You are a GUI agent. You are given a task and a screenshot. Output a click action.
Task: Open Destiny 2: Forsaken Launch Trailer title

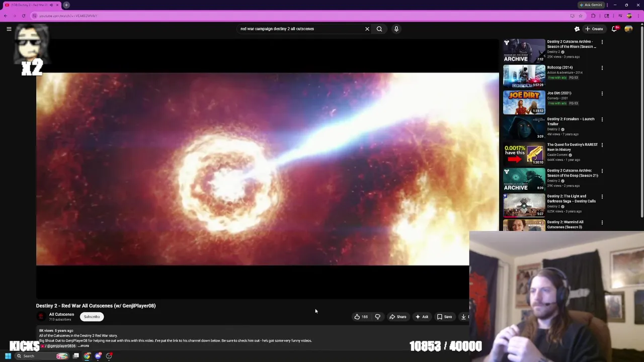571,121
